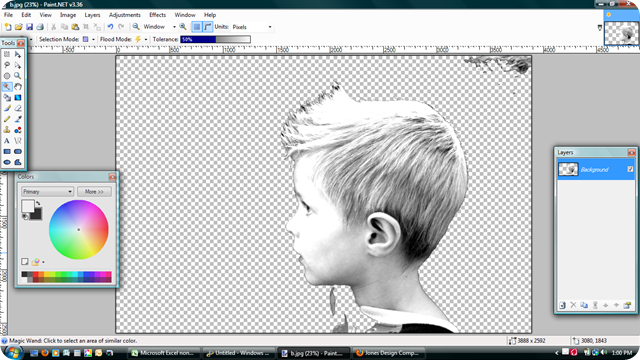The image size is (640, 360).
Task: Click the Open file toolbar icon
Action: pyautogui.click(x=18, y=27)
